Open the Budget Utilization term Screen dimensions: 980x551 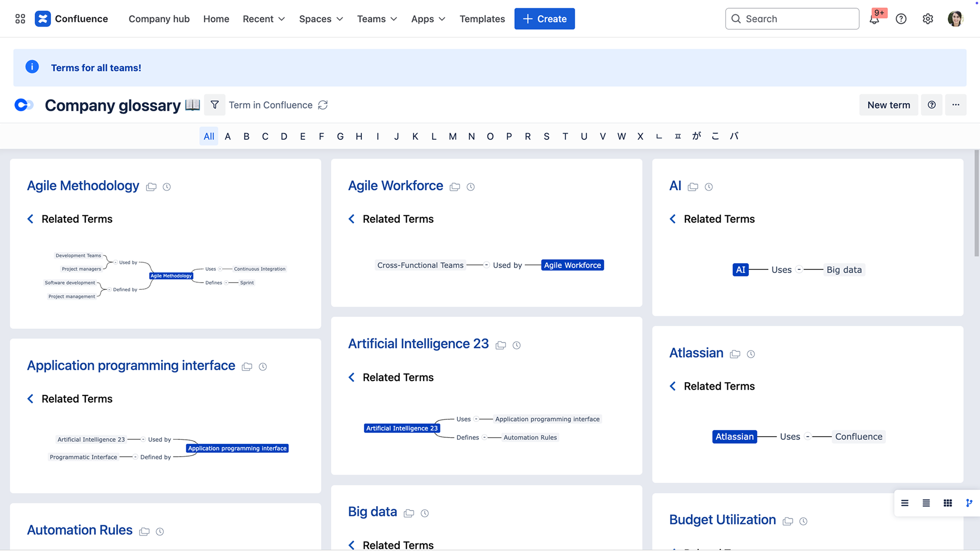[x=723, y=520]
